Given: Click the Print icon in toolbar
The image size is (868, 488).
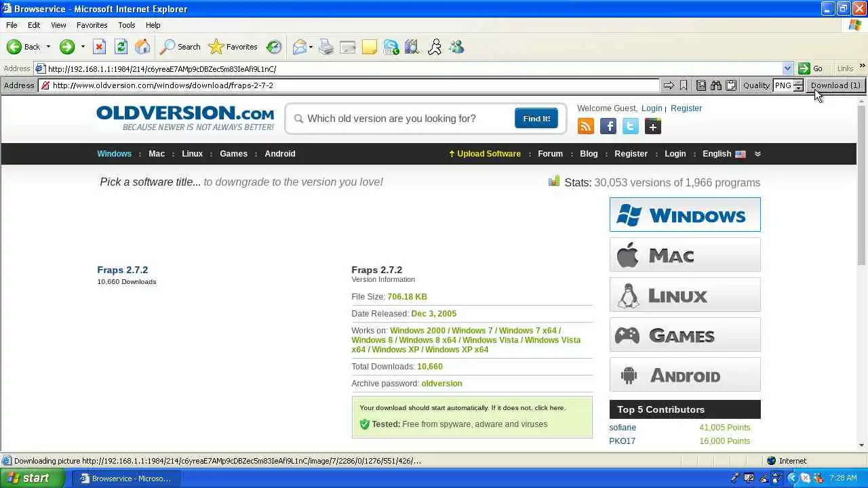Looking at the screenshot, I should pyautogui.click(x=326, y=47).
